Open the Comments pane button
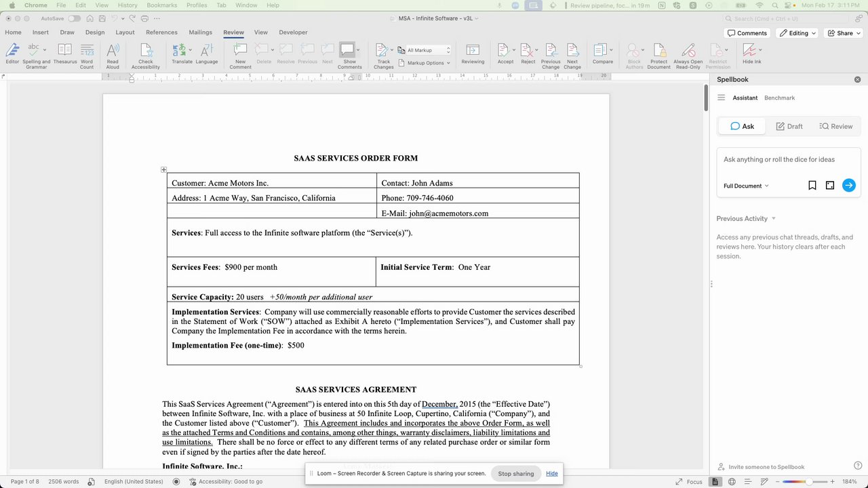The height and width of the screenshot is (488, 868). pyautogui.click(x=747, y=33)
